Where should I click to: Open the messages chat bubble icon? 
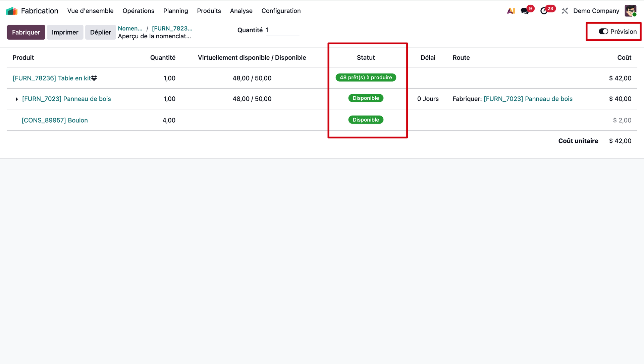pyautogui.click(x=525, y=11)
